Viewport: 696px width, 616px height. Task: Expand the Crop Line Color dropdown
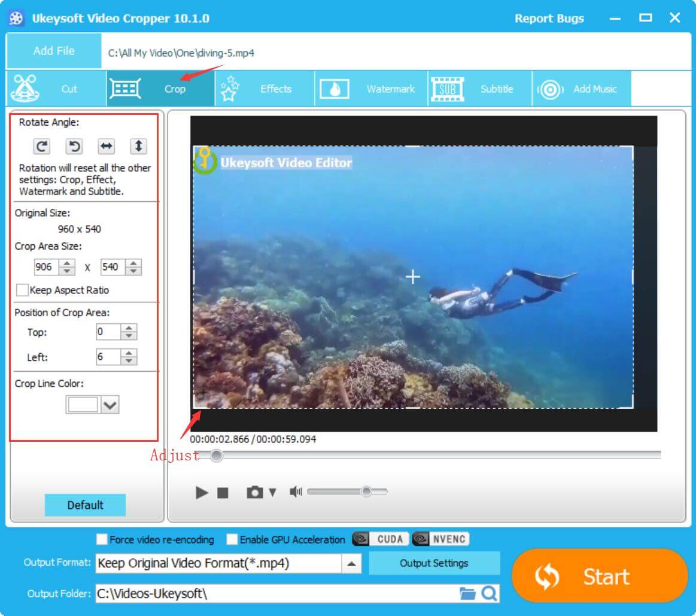[x=110, y=405]
